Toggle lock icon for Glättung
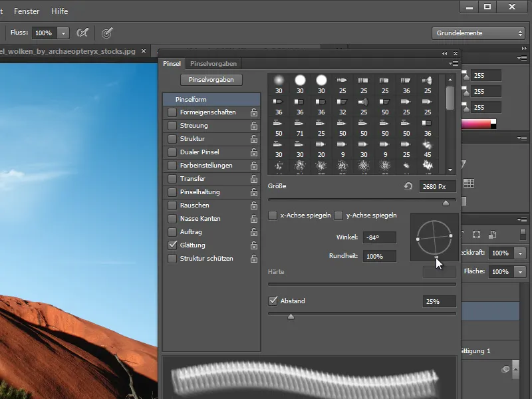This screenshot has width=532, height=399. pyautogui.click(x=254, y=245)
